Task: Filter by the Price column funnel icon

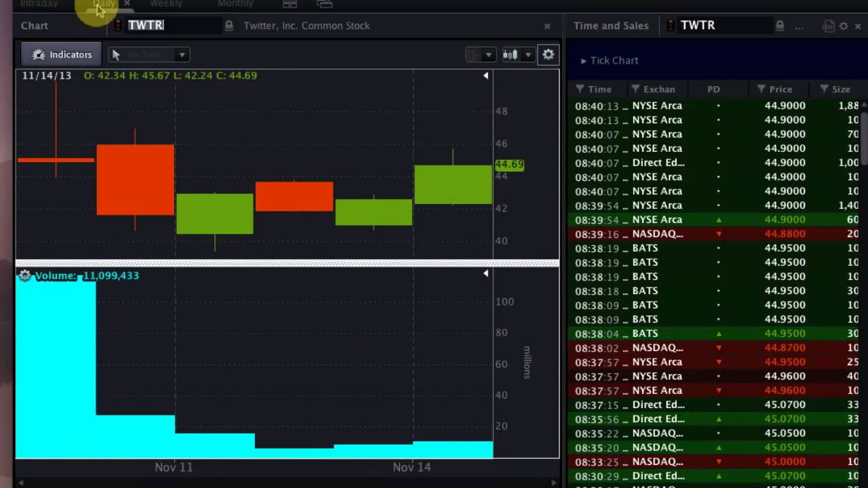Action: click(x=762, y=89)
